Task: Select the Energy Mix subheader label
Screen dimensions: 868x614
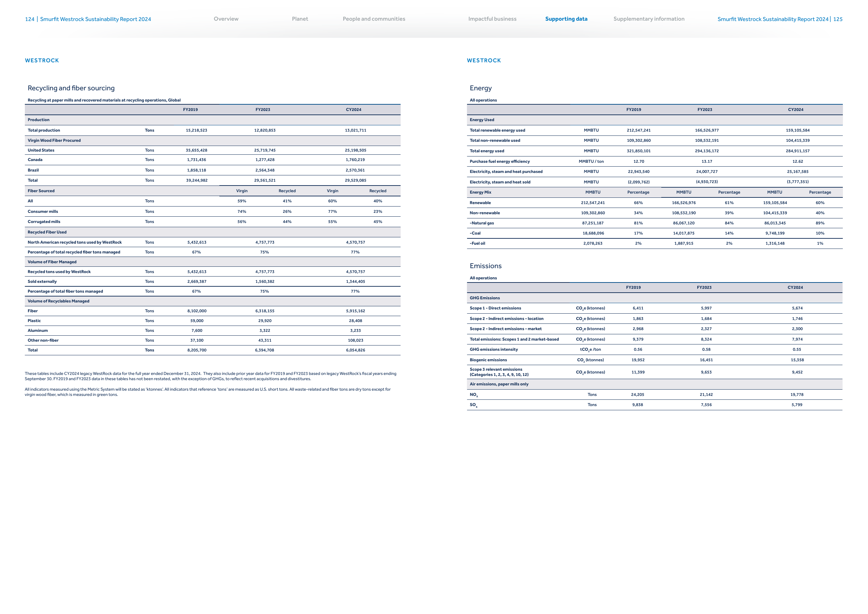Action: pyautogui.click(x=480, y=192)
